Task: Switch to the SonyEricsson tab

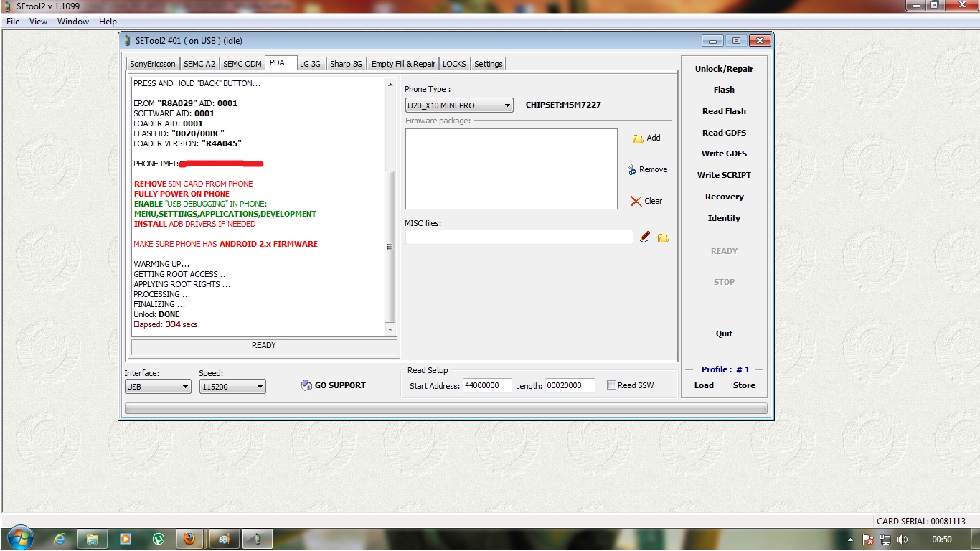Action: tap(153, 64)
